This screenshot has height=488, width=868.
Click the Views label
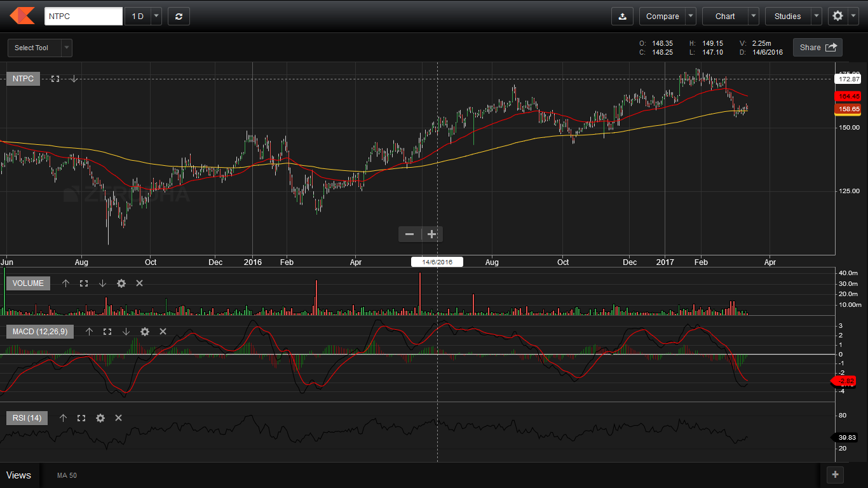(18, 475)
